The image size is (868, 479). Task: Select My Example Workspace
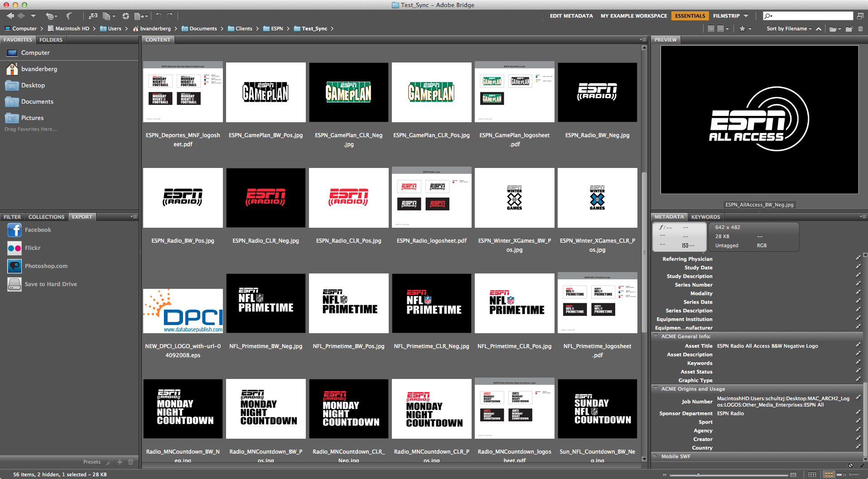634,16
